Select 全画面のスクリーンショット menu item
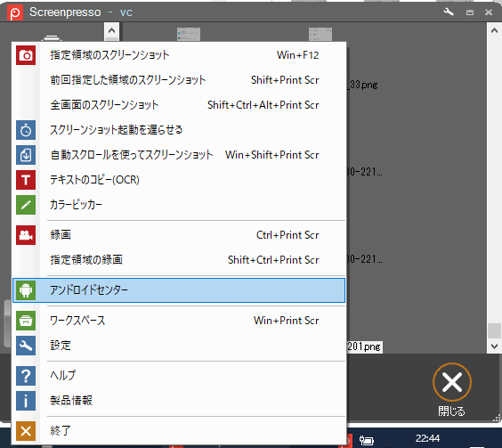The image size is (502, 448). 179,105
